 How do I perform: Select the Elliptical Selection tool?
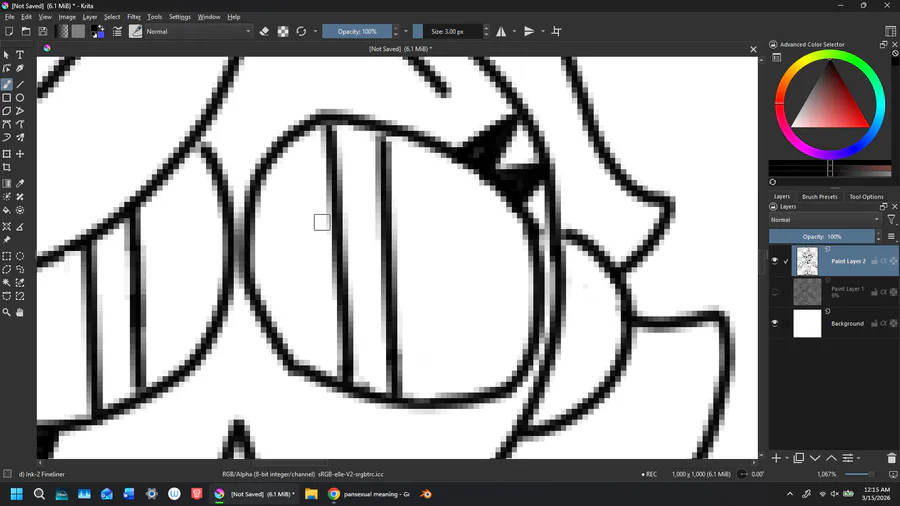pyautogui.click(x=20, y=256)
